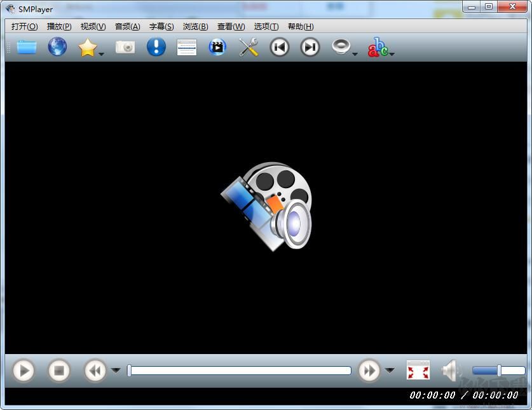This screenshot has width=532, height=410.
Task: Rewind using the double-left arrow button
Action: [x=95, y=371]
